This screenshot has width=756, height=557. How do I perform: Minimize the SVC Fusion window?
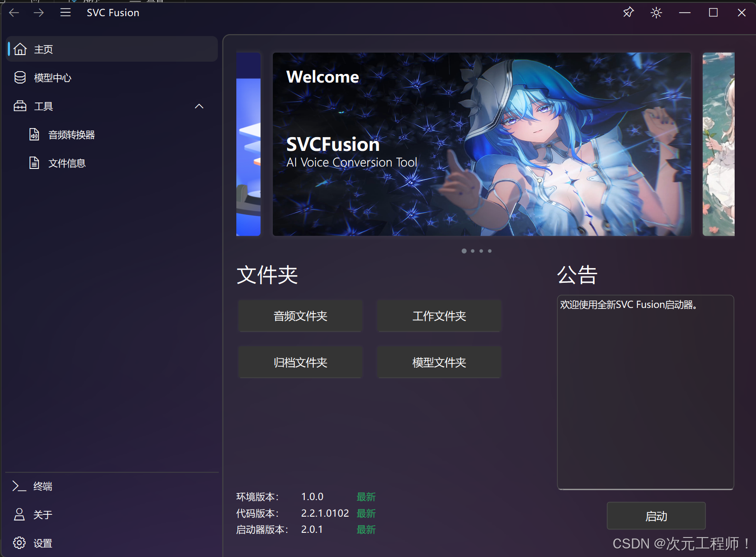coord(685,13)
